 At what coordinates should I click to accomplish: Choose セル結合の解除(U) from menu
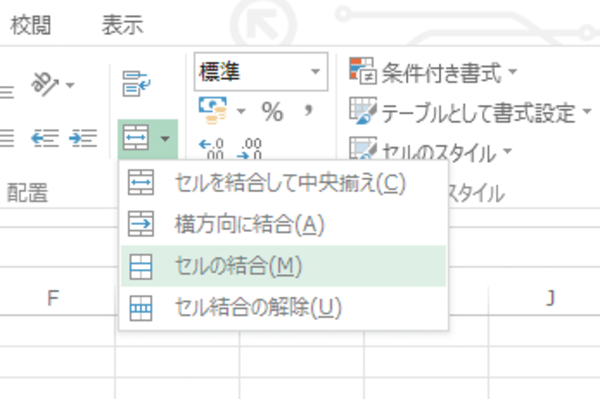point(284,308)
